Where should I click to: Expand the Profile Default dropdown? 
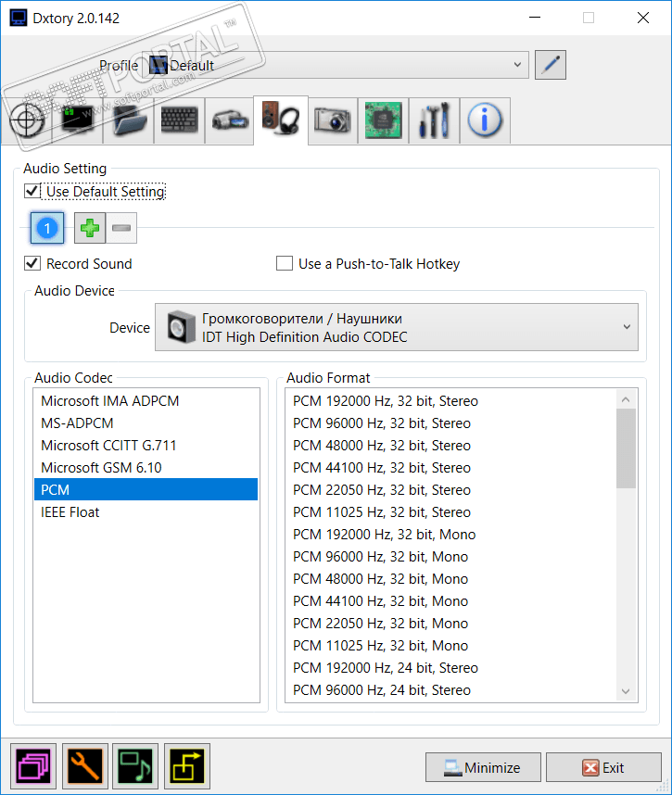click(337, 65)
